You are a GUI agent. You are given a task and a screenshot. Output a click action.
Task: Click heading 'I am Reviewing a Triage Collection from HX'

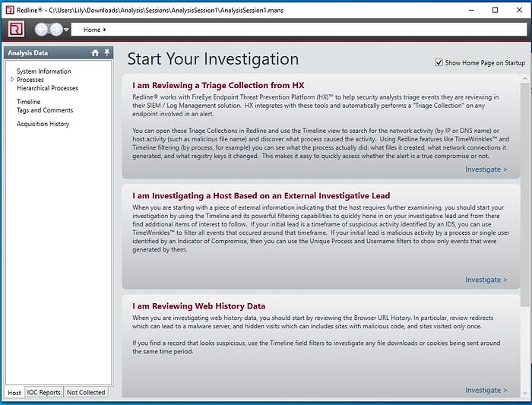218,85
